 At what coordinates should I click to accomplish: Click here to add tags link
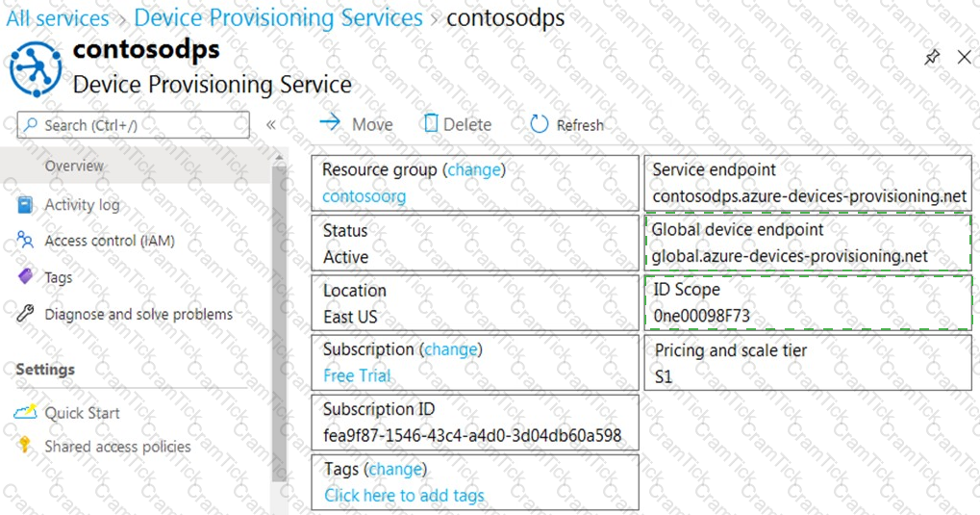tap(404, 496)
